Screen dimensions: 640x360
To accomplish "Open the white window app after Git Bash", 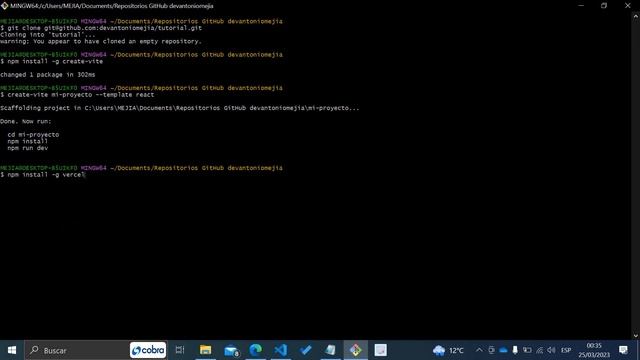I will click(380, 350).
